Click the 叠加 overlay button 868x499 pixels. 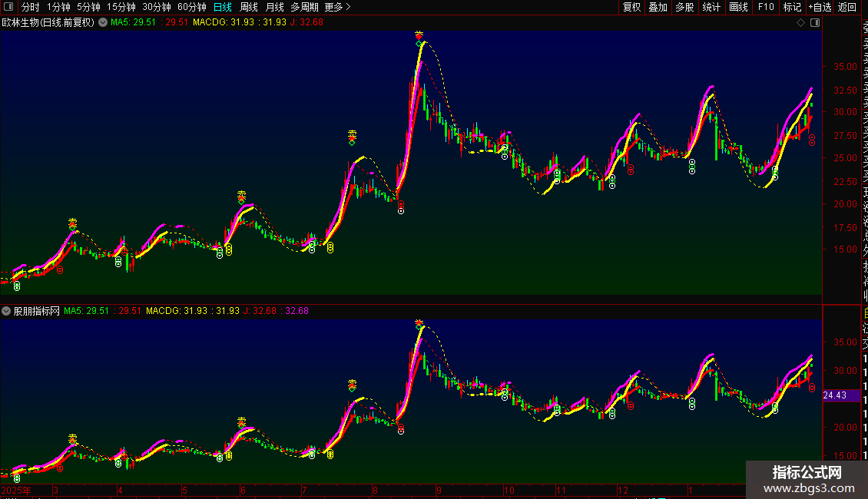(658, 7)
